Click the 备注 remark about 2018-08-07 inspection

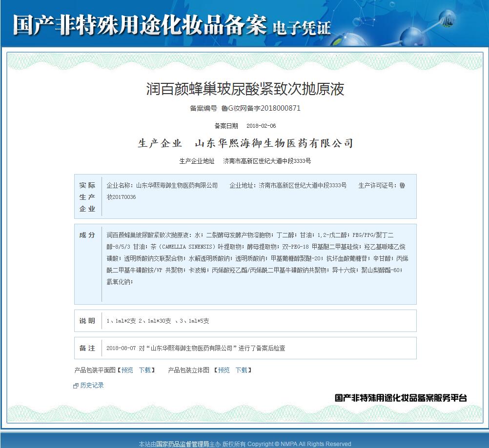pyautogui.click(x=196, y=348)
